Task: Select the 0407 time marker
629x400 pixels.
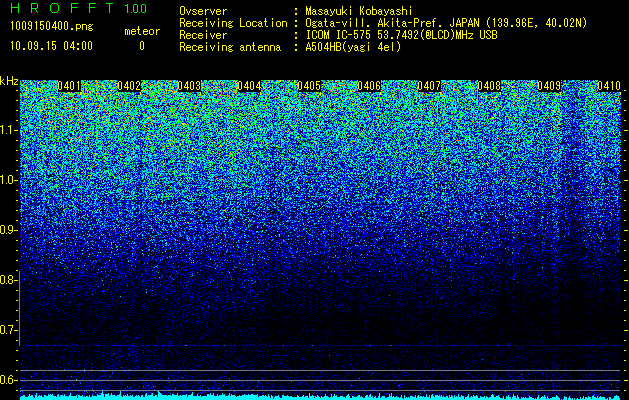Action: pyautogui.click(x=429, y=86)
